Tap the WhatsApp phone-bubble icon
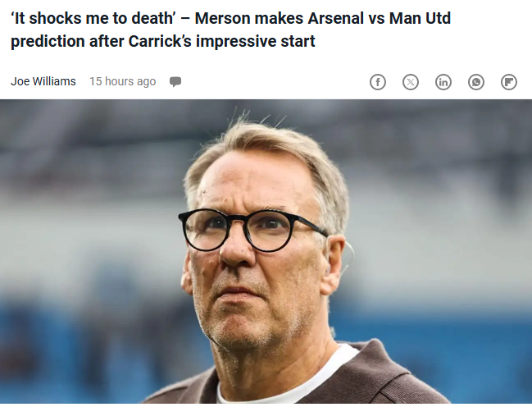The image size is (532, 407). click(x=476, y=82)
